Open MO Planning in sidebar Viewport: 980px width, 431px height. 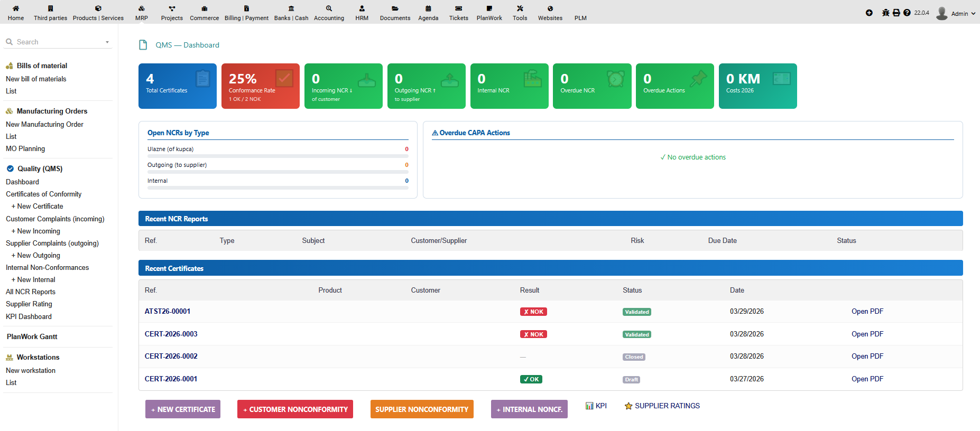[25, 149]
